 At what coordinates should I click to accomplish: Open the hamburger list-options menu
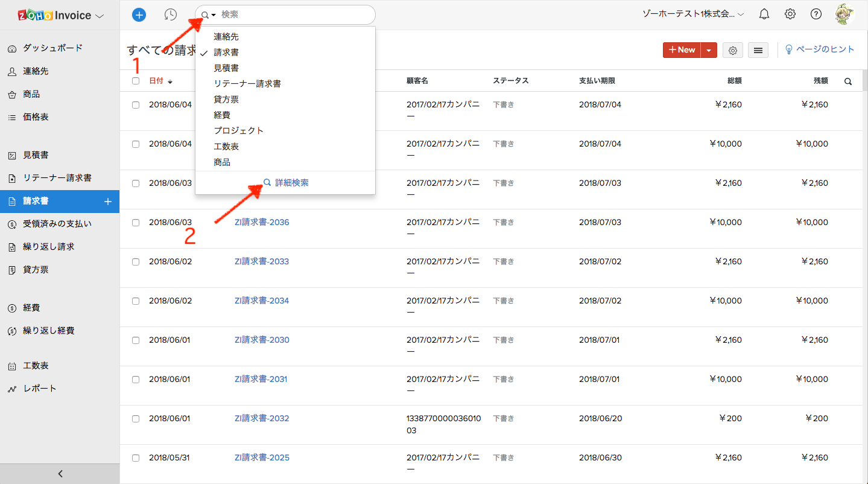coord(758,50)
